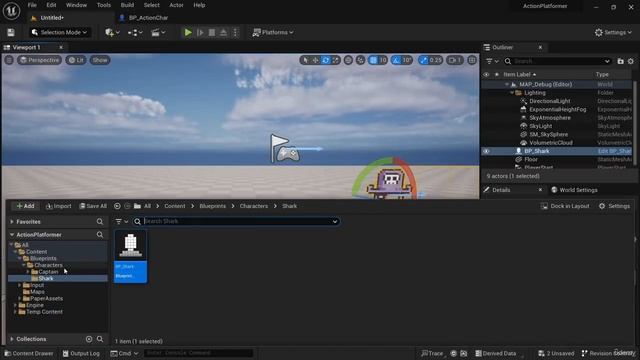Image resolution: width=640 pixels, height=360 pixels.
Task: Switch to the Details tab
Action: 501,190
